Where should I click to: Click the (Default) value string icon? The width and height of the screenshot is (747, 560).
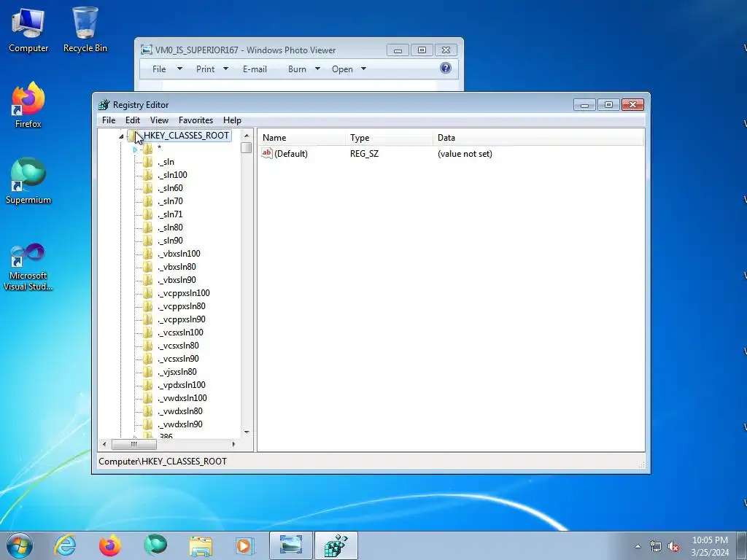[267, 153]
